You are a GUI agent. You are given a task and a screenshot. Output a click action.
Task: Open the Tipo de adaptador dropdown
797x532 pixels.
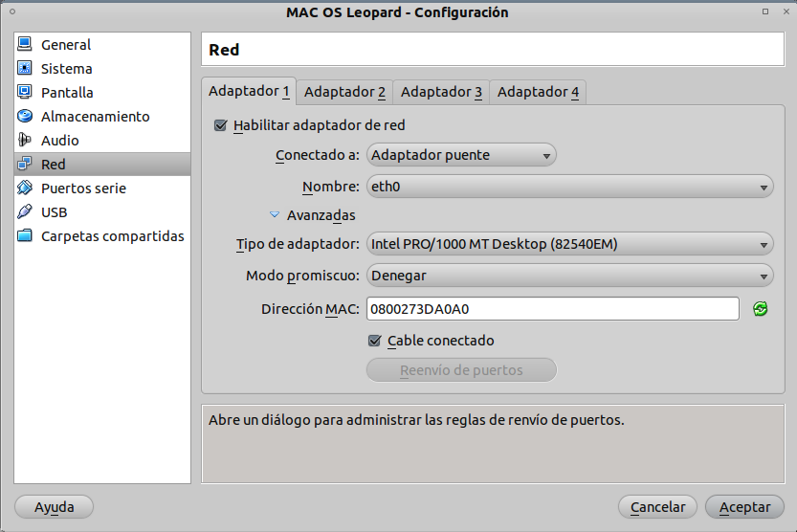570,244
